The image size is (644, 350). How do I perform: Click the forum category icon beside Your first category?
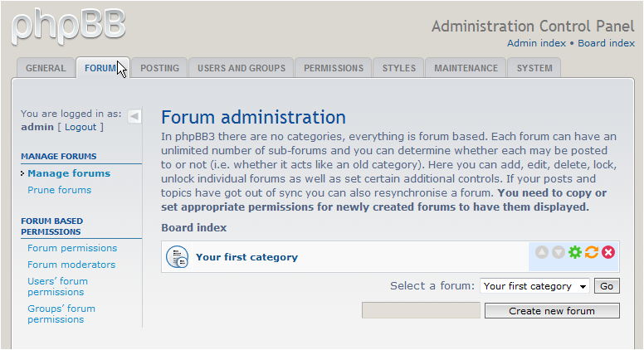point(177,257)
